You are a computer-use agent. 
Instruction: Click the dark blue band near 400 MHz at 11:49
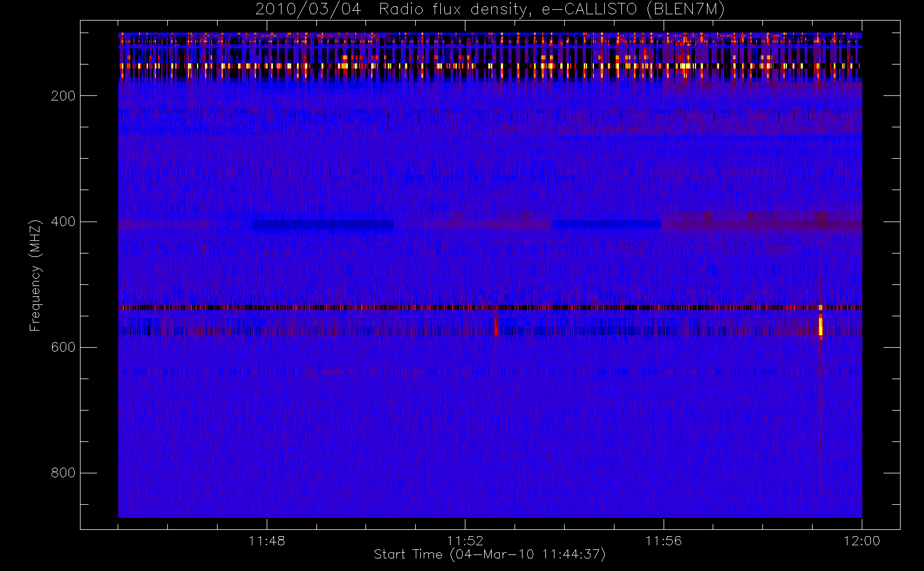pyautogui.click(x=323, y=225)
